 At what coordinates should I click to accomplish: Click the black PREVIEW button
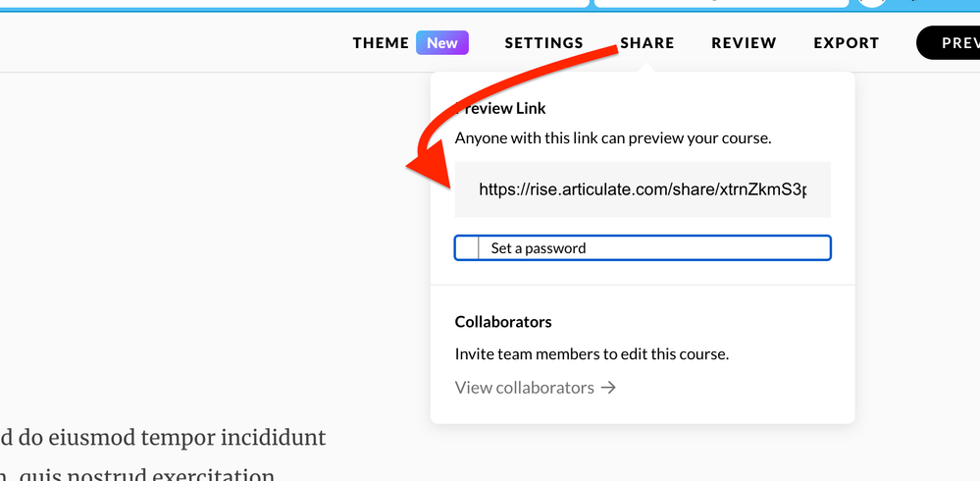pyautogui.click(x=953, y=43)
